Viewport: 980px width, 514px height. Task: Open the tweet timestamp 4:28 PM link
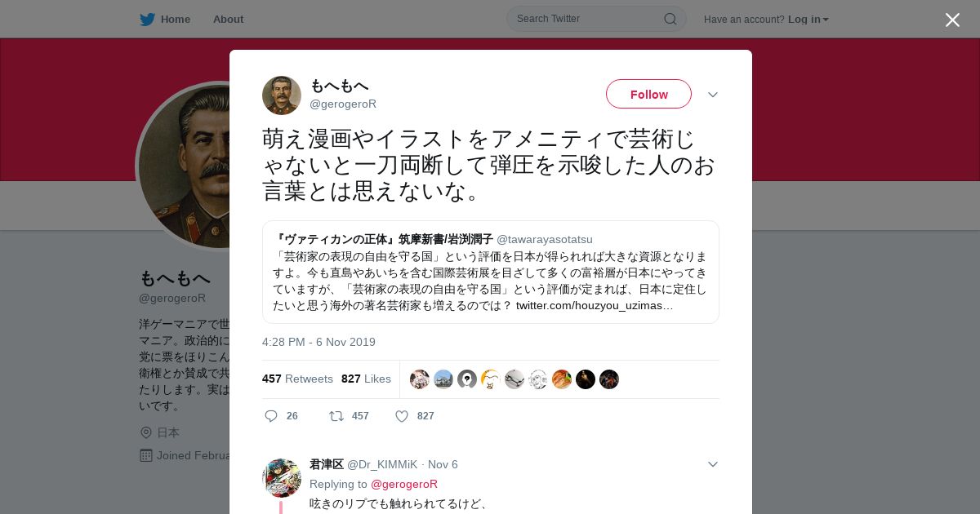[x=318, y=342]
